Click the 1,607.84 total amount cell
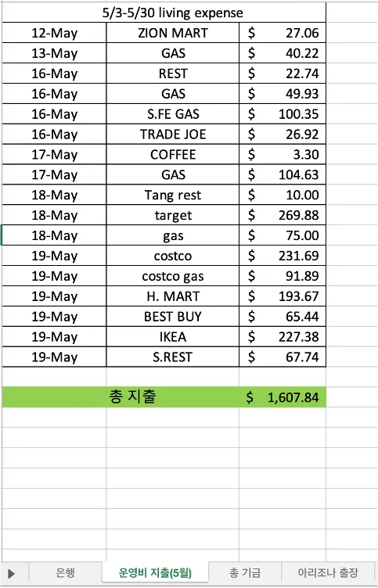Image resolution: width=378 pixels, height=588 pixels. [x=283, y=397]
